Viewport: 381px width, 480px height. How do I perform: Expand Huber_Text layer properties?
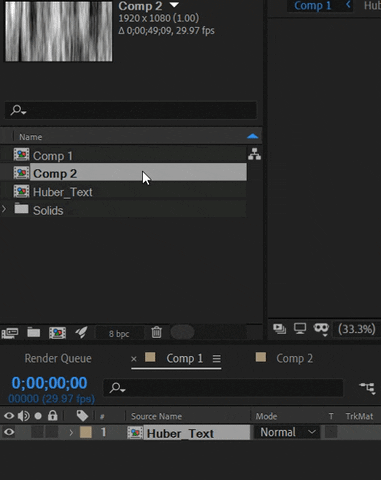click(71, 433)
